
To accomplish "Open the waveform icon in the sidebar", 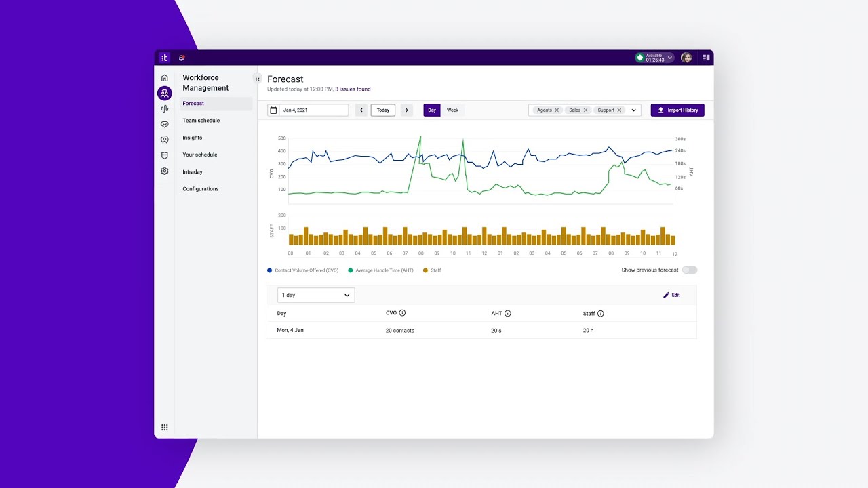I will coord(164,109).
